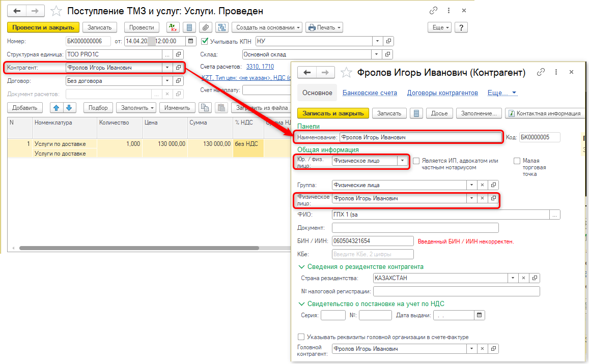
Task: Open calendar picker next to document date
Action: point(191,41)
